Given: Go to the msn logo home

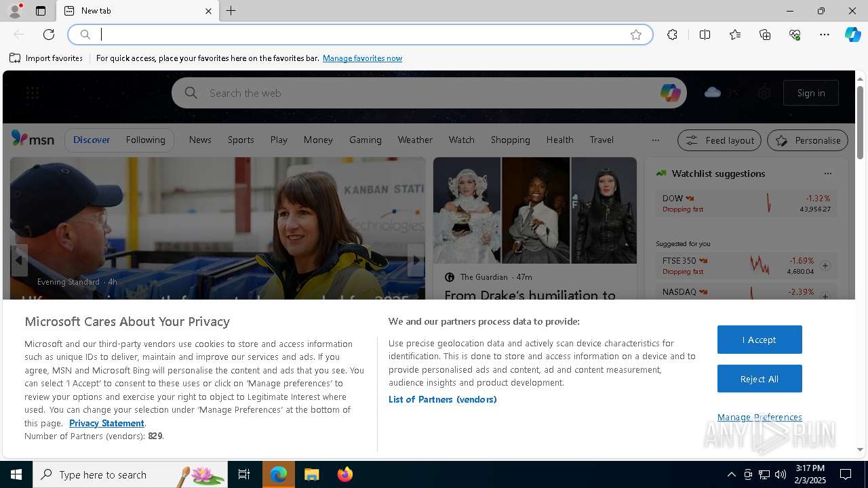Looking at the screenshot, I should click(x=33, y=139).
